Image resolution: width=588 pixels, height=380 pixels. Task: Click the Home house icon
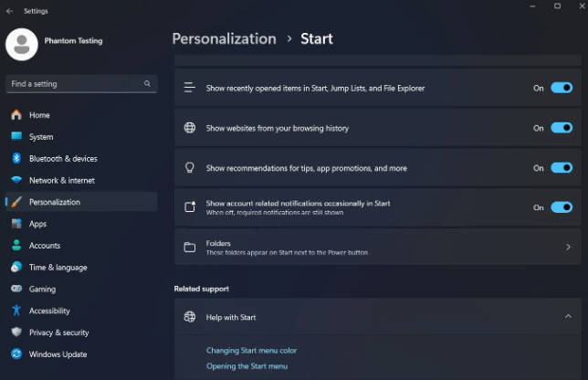(16, 115)
